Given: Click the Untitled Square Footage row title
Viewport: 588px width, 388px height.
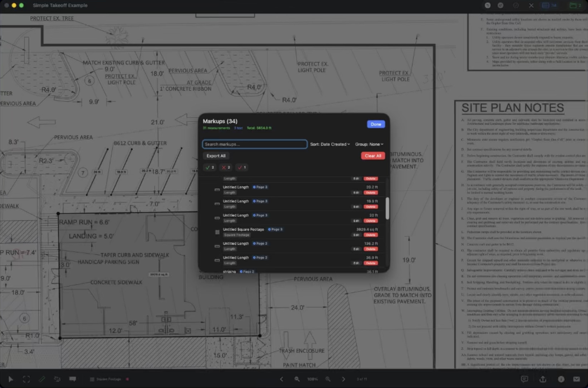Looking at the screenshot, I should coord(243,229).
